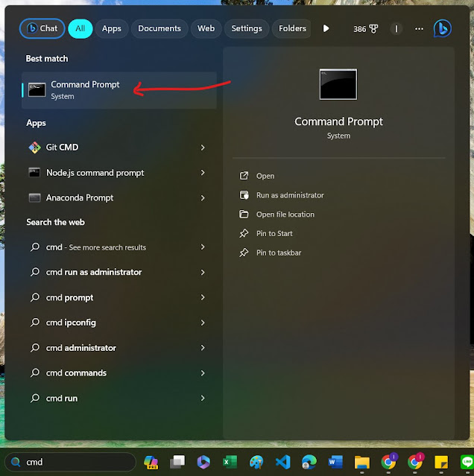Expand 'cmd commands' suggestion chevron
The height and width of the screenshot is (476, 474).
pos(203,372)
